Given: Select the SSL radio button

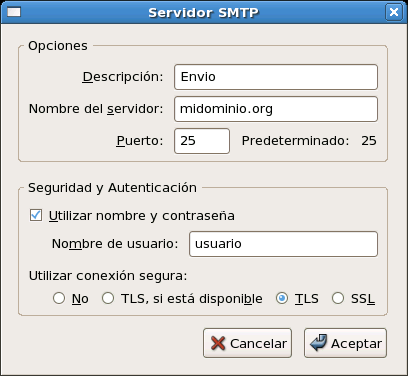Looking at the screenshot, I should 338,298.
